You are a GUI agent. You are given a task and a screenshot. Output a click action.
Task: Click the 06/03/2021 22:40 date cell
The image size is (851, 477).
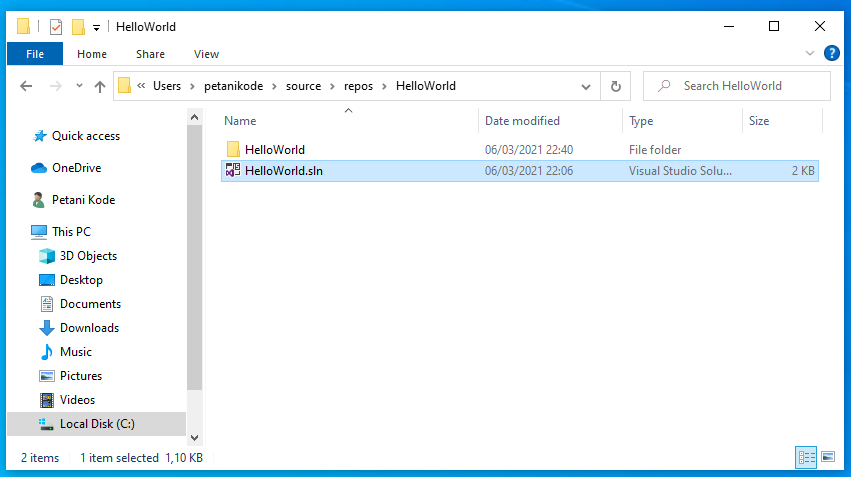click(x=529, y=149)
